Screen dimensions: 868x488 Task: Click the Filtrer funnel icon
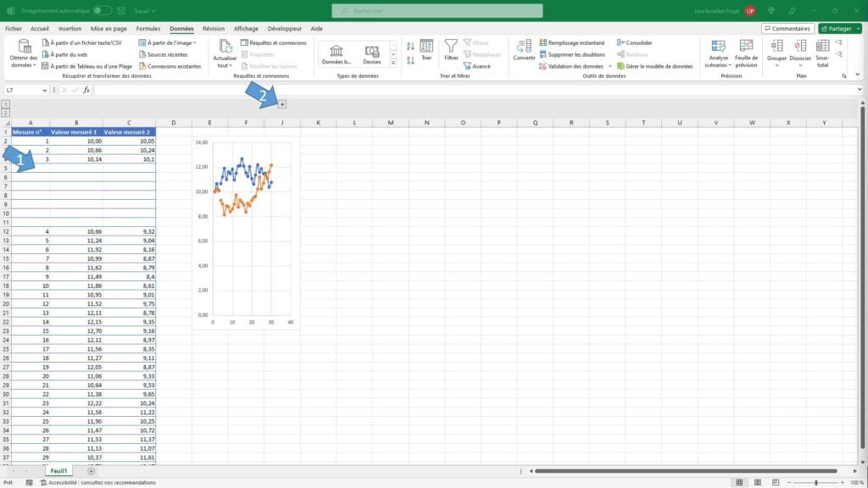451,47
